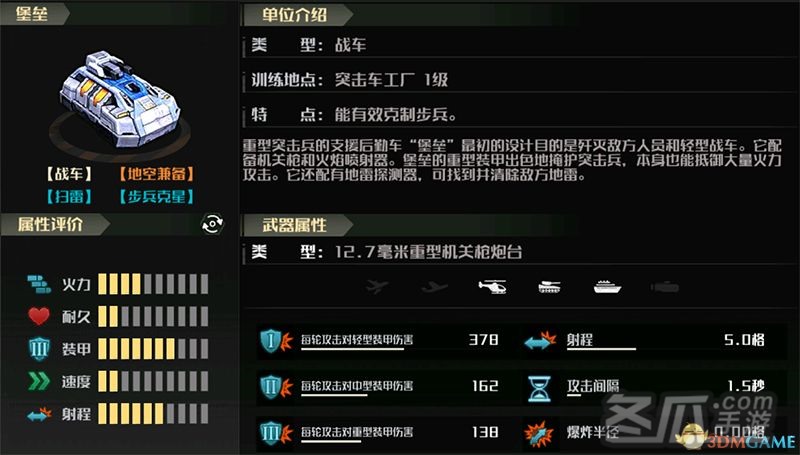Image resolution: width=800 pixels, height=455 pixels.
Task: Click the greyed-out fighter jet icon
Action: pyautogui.click(x=377, y=287)
